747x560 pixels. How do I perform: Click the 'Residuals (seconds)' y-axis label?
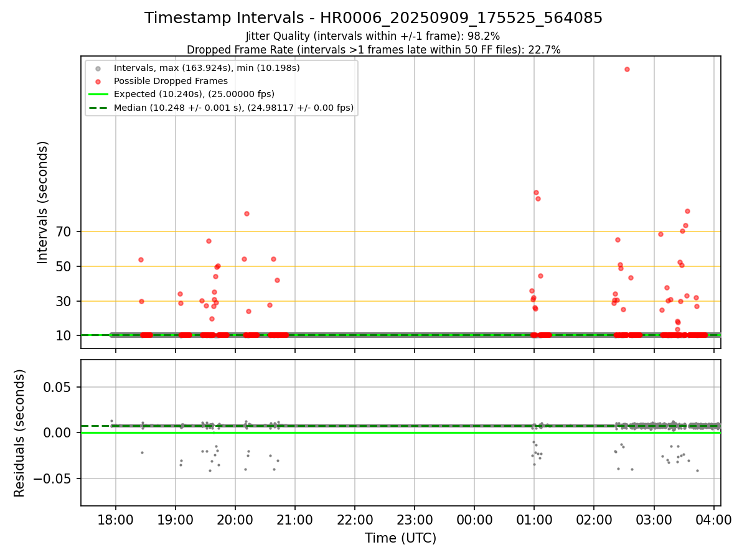[20, 433]
